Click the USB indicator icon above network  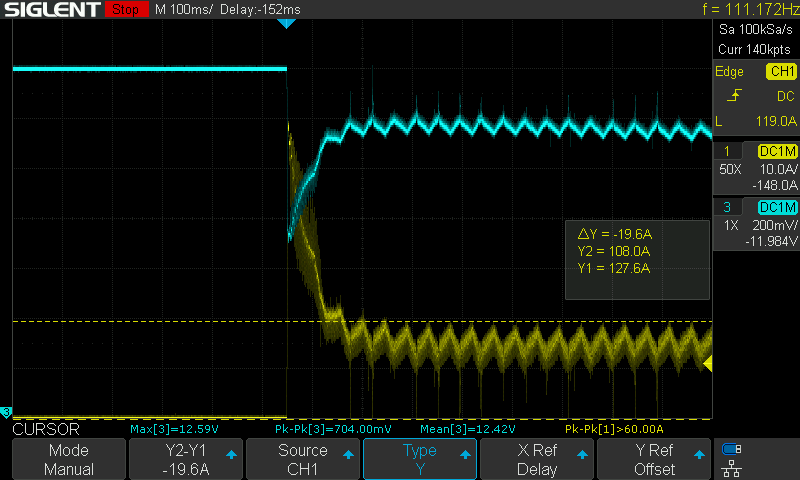tap(732, 449)
